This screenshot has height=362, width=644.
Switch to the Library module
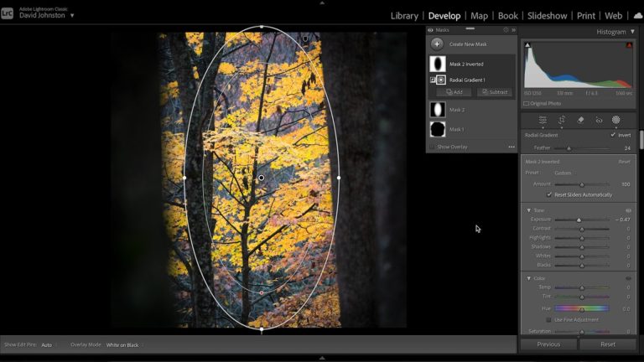coord(404,15)
